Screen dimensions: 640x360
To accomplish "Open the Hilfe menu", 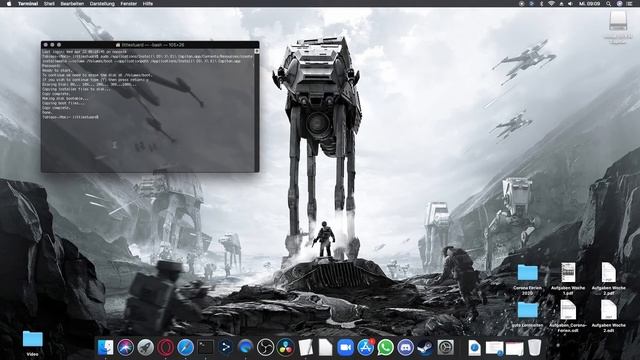I will pyautogui.click(x=148, y=4).
